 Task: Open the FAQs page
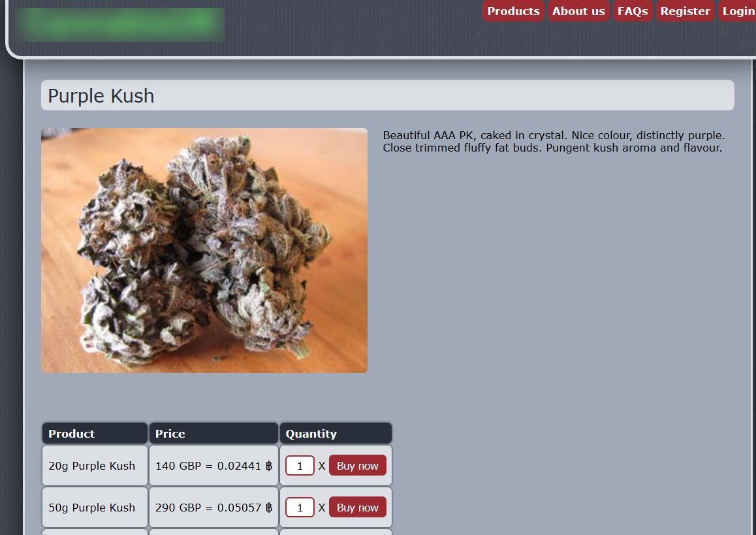[633, 11]
